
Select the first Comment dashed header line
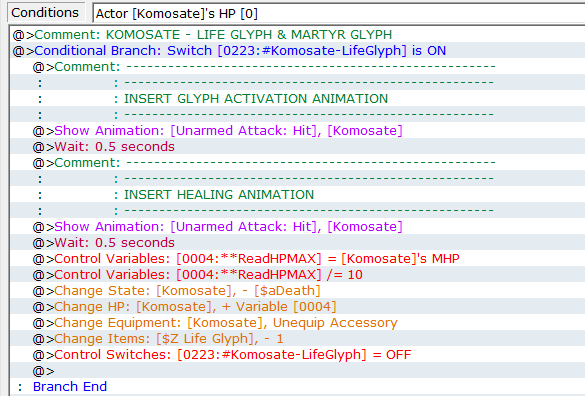tap(298, 66)
